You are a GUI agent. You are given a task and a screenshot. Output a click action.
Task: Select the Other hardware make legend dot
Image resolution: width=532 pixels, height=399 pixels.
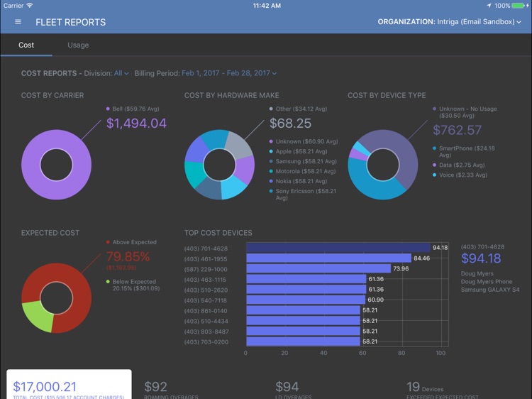(x=271, y=109)
